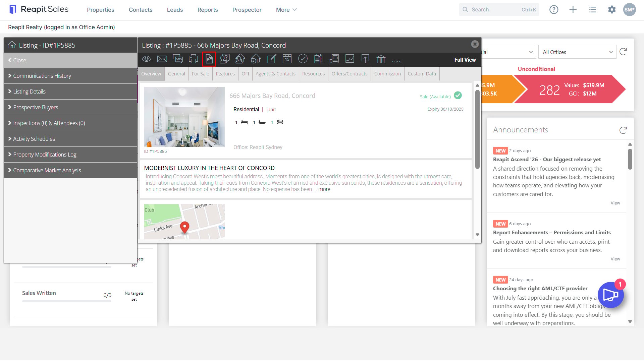Click the Full View button

point(465,60)
